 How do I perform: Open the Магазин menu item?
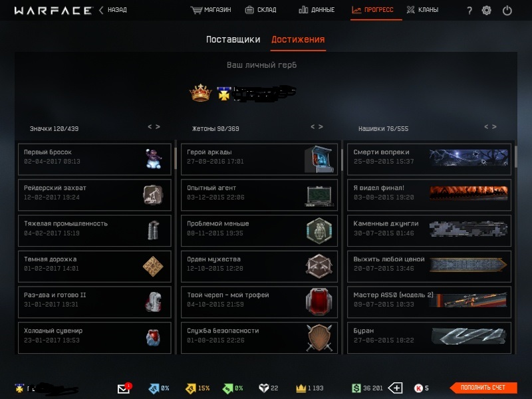[x=211, y=10]
